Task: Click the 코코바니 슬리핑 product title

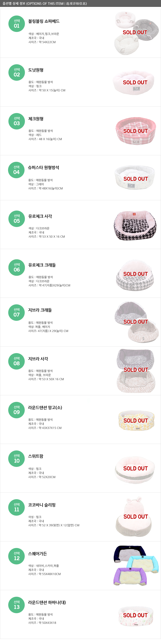Action: (x=42, y=505)
